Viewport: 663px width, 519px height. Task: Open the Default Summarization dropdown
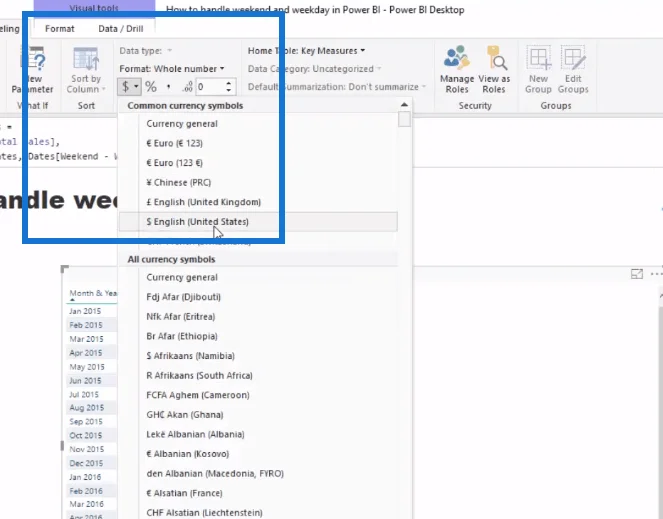[337, 87]
